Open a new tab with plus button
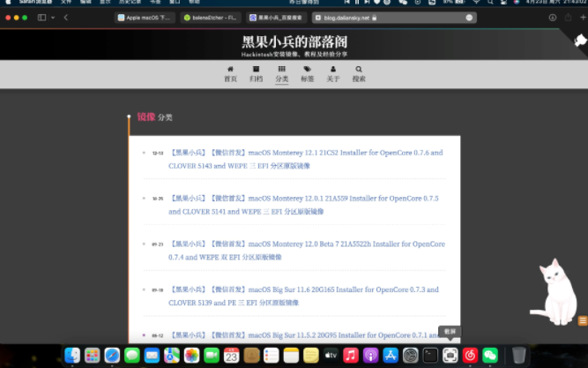Viewport: 588px width, 368px height. coord(583,18)
